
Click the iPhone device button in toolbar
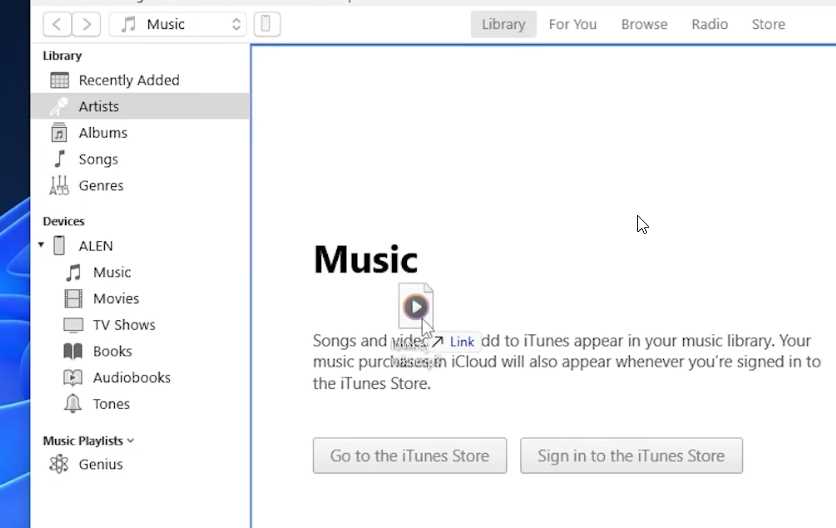pos(266,24)
